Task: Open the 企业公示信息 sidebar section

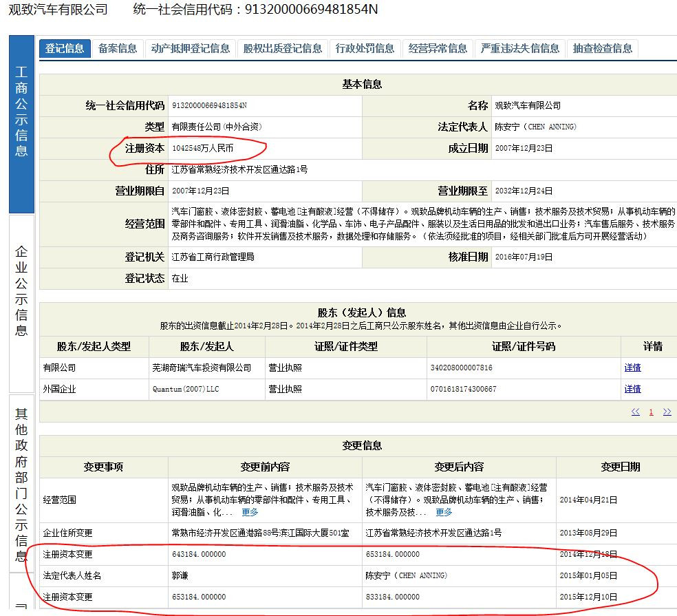Action: point(21,304)
